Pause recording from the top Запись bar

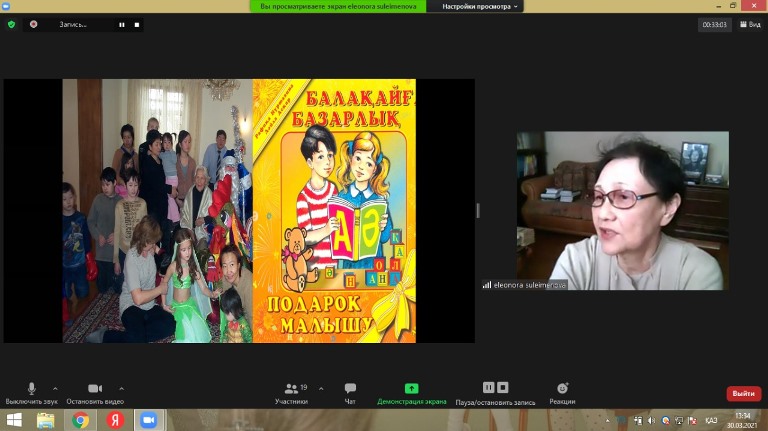coord(122,24)
